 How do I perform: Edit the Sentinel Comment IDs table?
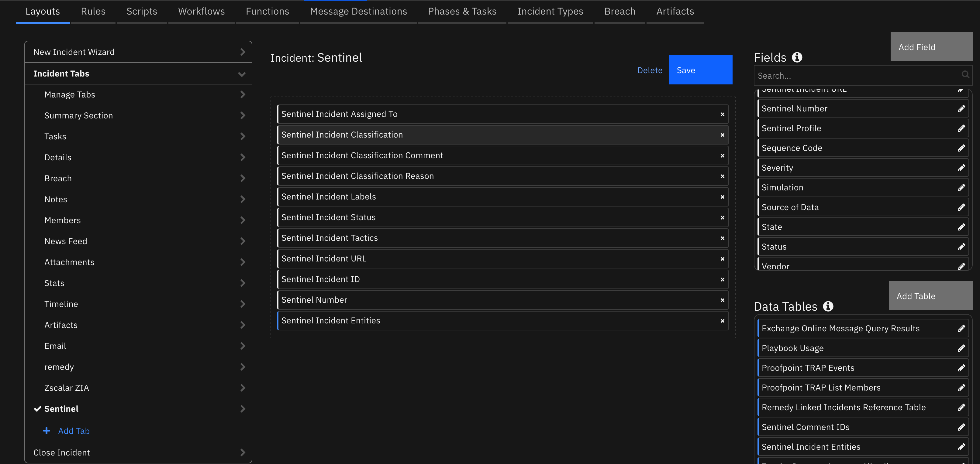(x=961, y=428)
